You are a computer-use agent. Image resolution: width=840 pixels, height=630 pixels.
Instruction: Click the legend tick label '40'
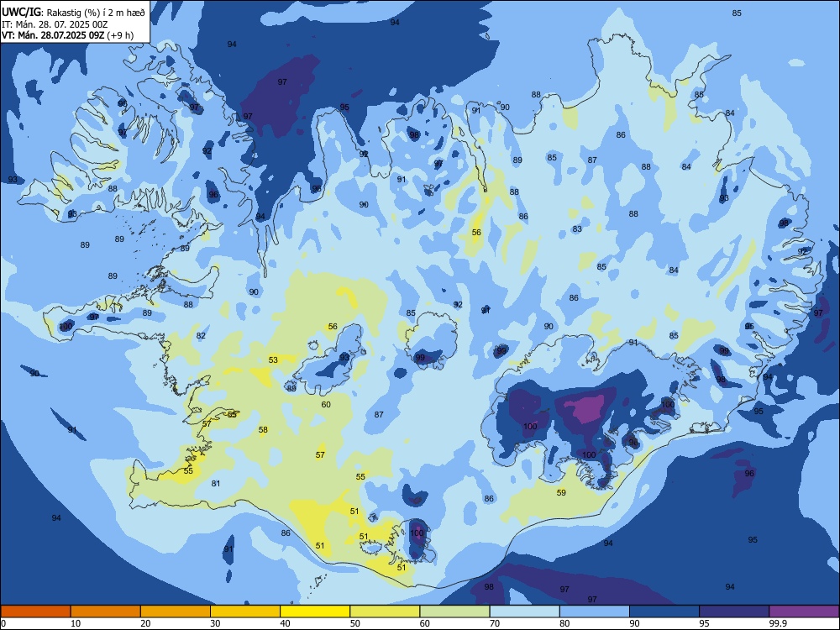(x=285, y=623)
